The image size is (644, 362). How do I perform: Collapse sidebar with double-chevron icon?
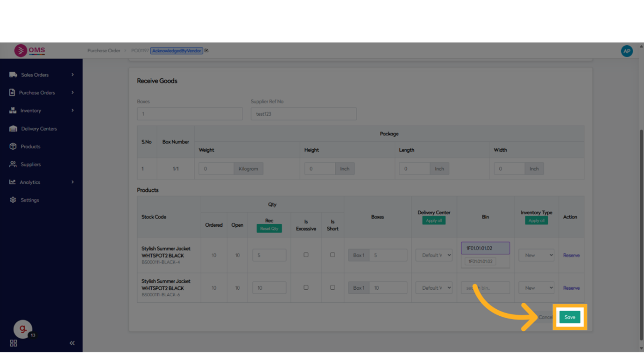tap(72, 343)
